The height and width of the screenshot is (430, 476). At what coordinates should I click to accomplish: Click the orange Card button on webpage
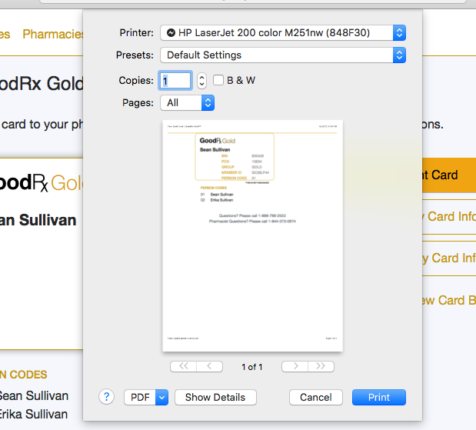tap(449, 175)
